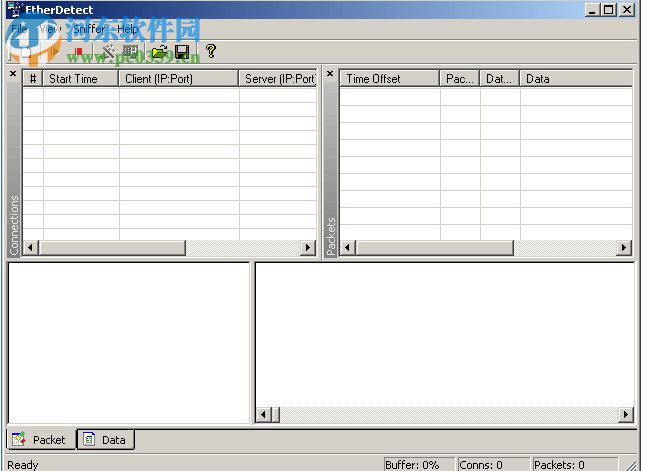
Task: Click left scroll arrow in Packets list
Action: 347,248
